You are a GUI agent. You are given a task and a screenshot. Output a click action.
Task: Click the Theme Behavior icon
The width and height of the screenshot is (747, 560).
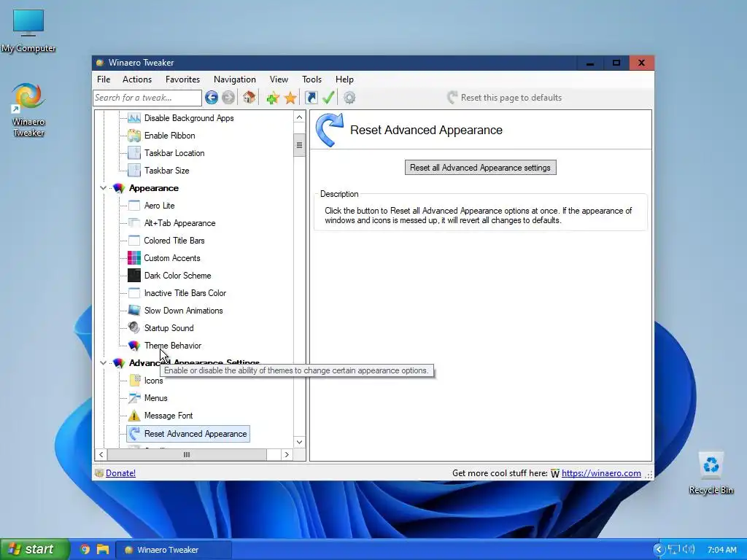(x=134, y=345)
